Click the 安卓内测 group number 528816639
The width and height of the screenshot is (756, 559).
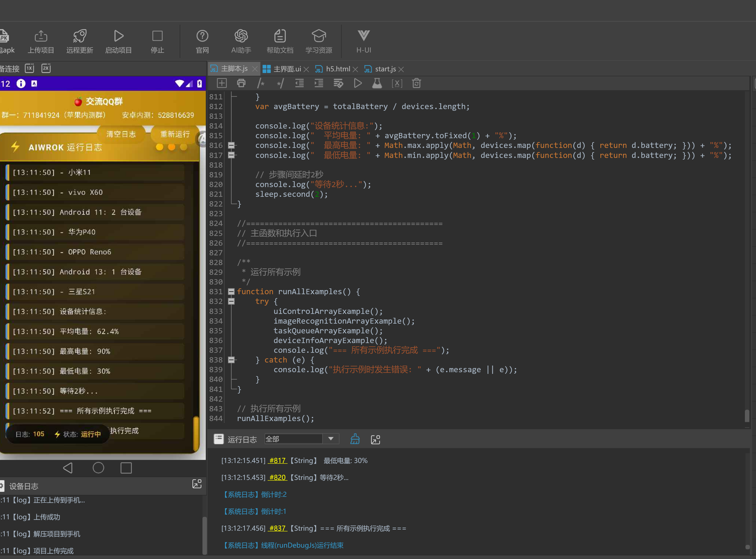click(176, 115)
